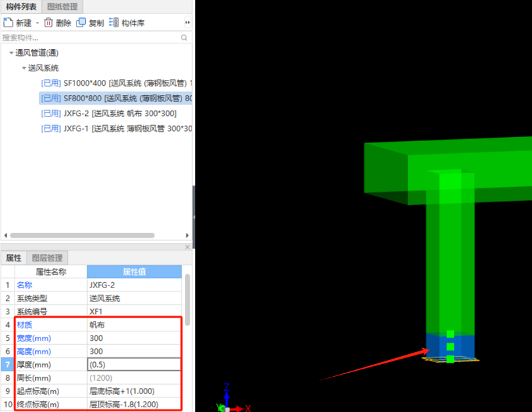
Task: Close the properties panel
Action: (x=188, y=247)
